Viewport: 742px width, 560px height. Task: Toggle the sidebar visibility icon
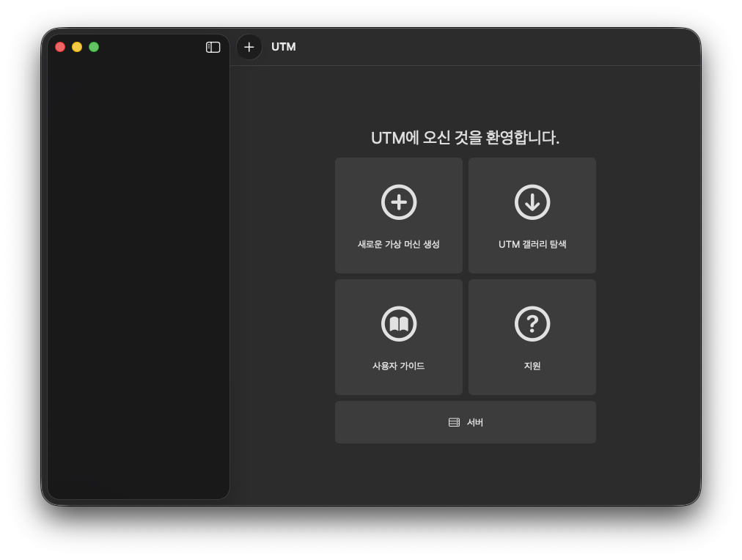213,47
